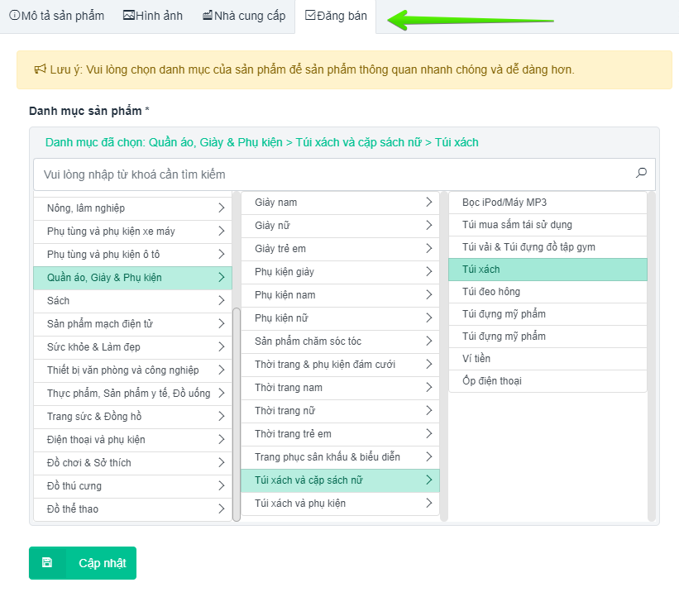This screenshot has width=679, height=616.
Task: Focus the category keyword search field
Action: (x=331, y=174)
